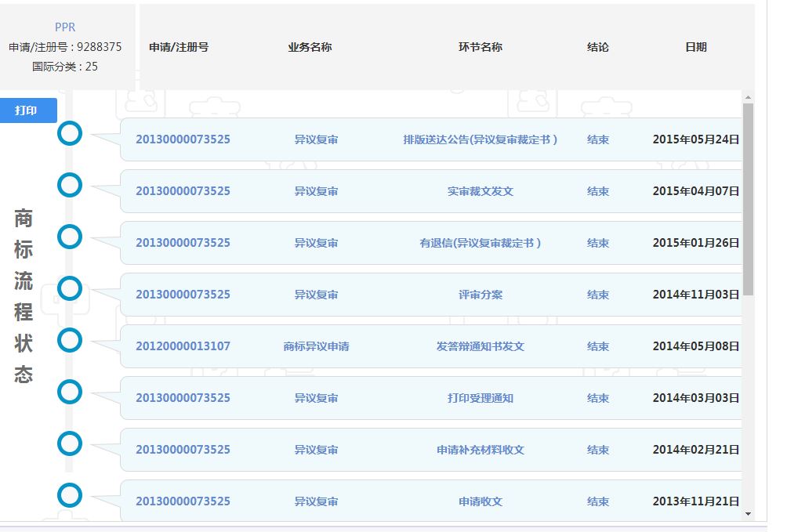Click the circle beside 打印受理通知 record

point(70,391)
